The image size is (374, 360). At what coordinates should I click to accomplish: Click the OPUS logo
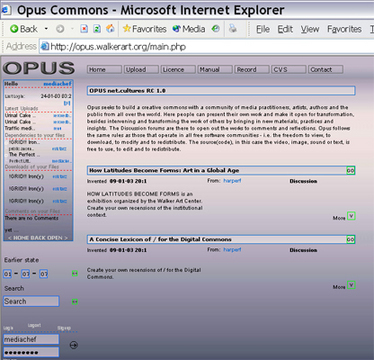[x=39, y=68]
